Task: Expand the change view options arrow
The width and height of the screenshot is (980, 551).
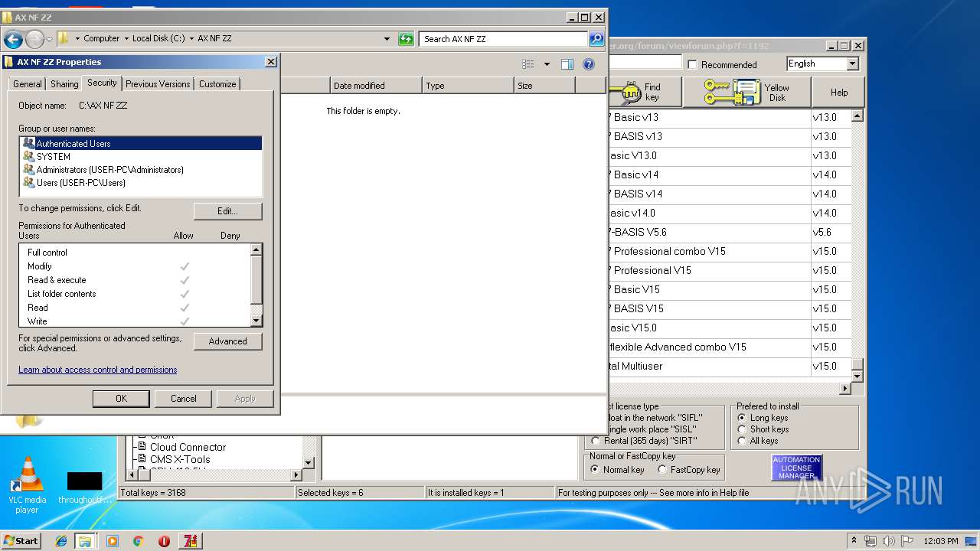Action: (x=547, y=65)
